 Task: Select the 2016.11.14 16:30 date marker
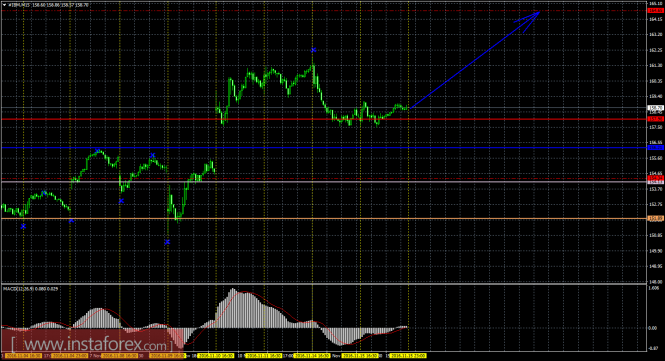(x=313, y=356)
